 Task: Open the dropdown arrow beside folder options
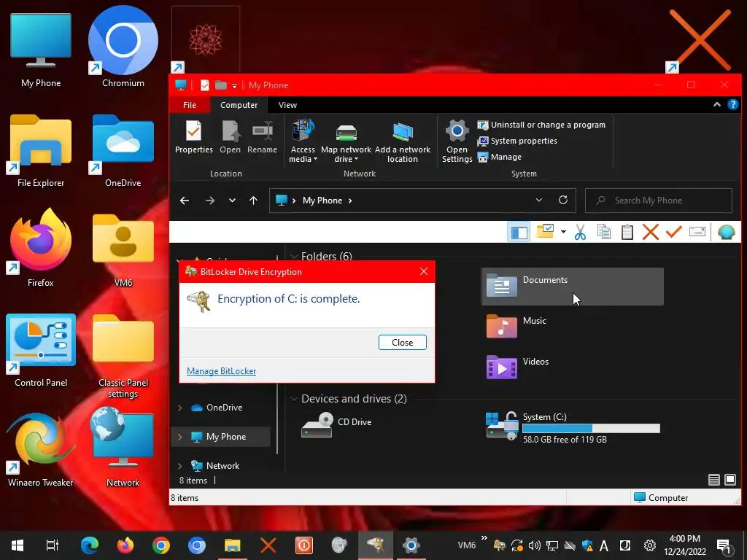(563, 232)
